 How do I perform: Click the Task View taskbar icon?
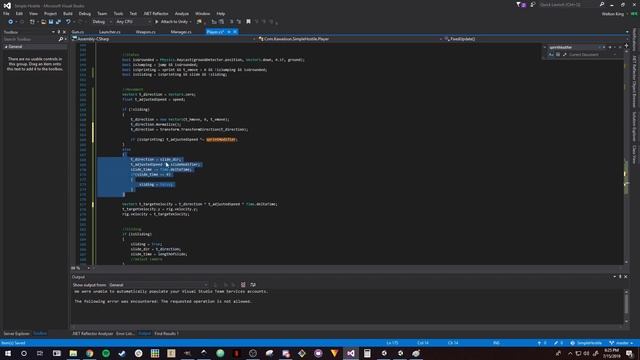pyautogui.click(x=40, y=353)
